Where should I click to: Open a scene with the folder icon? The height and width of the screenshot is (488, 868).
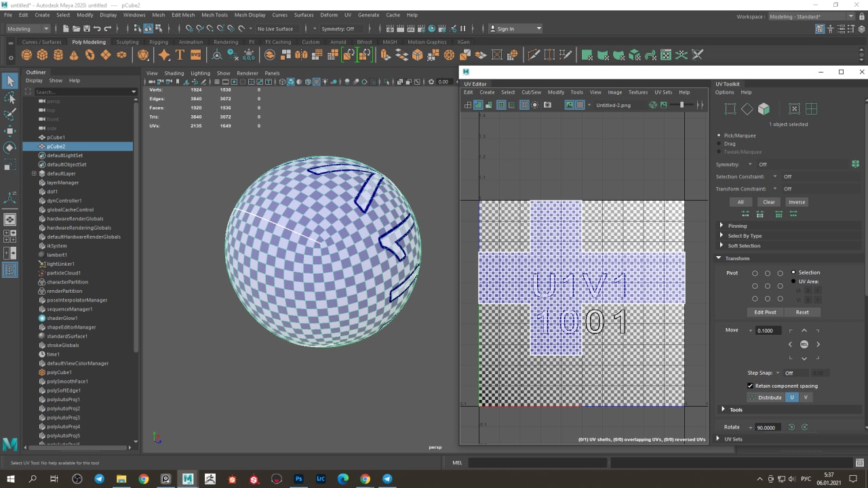pyautogui.click(x=75, y=28)
